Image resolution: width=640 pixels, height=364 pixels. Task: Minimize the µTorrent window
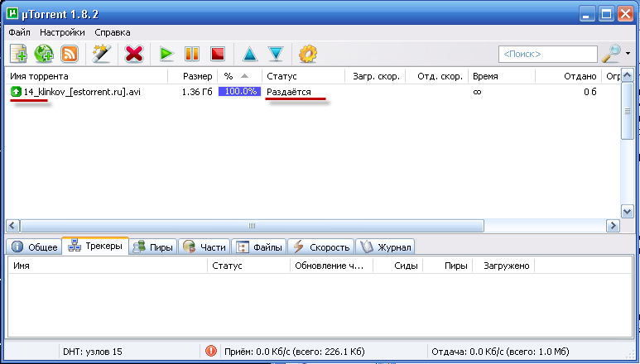pyautogui.click(x=587, y=14)
